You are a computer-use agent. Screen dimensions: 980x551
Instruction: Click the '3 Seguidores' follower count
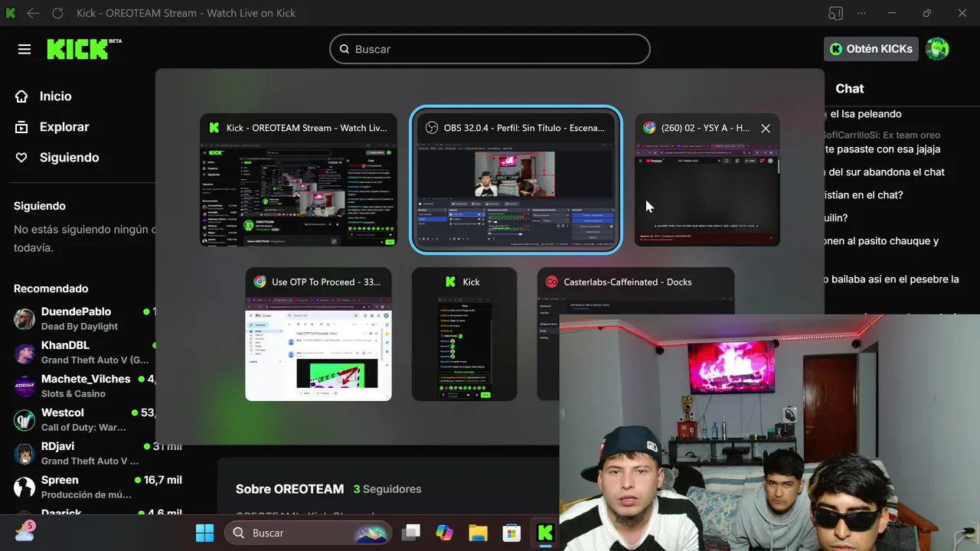[x=387, y=489]
